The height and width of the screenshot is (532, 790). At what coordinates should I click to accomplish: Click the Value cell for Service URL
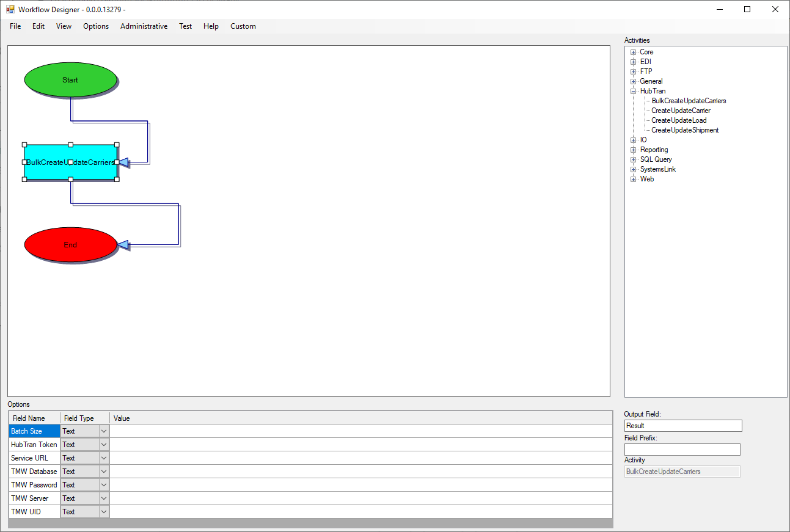[360, 458]
